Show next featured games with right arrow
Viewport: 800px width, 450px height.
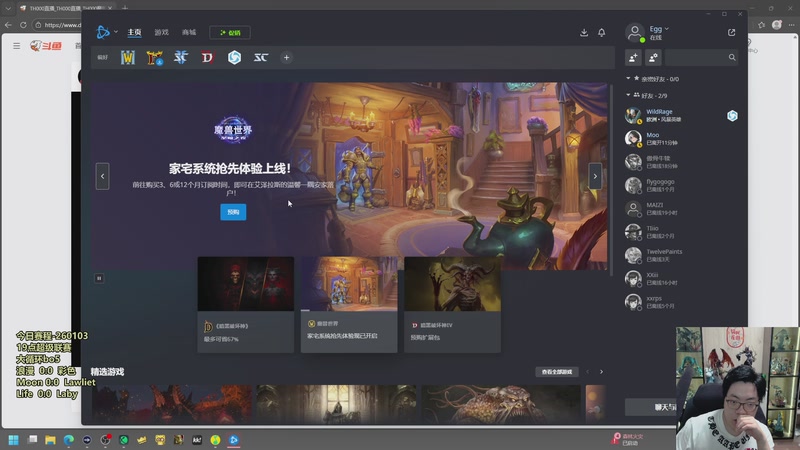click(x=602, y=372)
